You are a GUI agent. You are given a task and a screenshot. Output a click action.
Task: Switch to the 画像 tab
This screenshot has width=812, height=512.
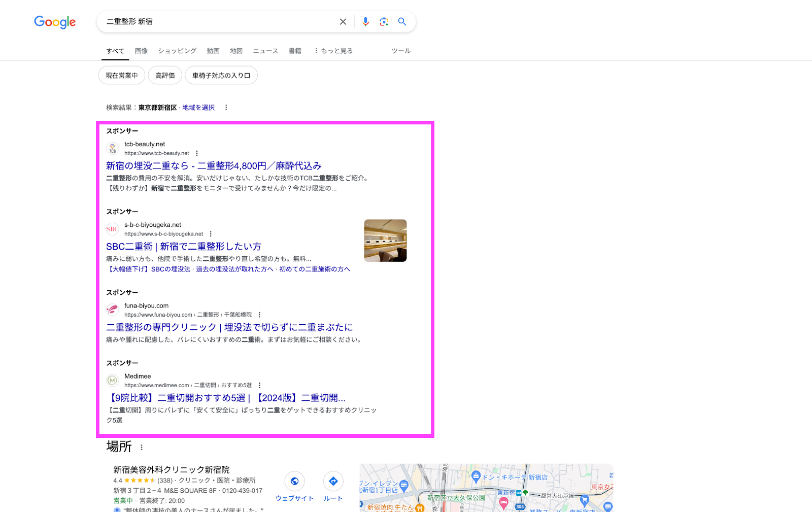(141, 51)
